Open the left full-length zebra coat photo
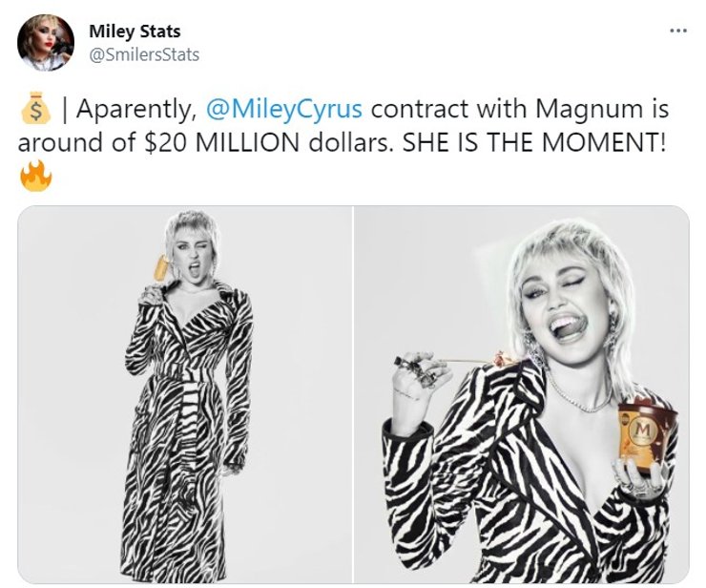Screen dimensions: 706x588 [186, 394]
